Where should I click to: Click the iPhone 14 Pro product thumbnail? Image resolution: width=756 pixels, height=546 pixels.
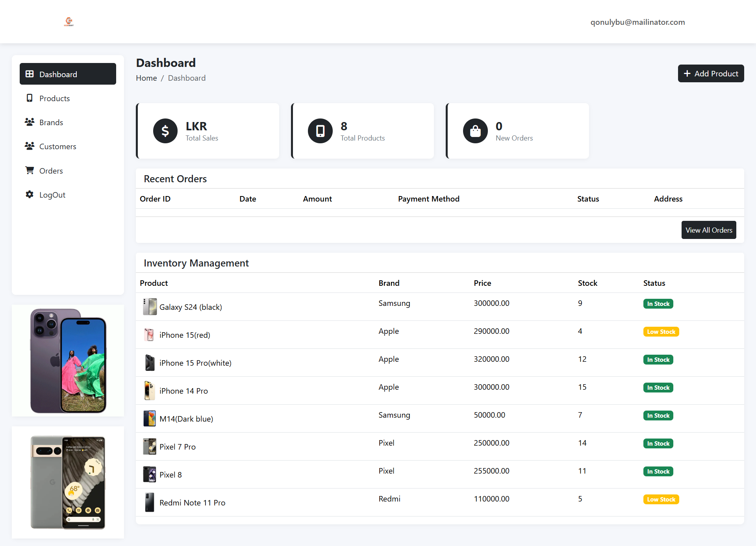[x=150, y=391]
